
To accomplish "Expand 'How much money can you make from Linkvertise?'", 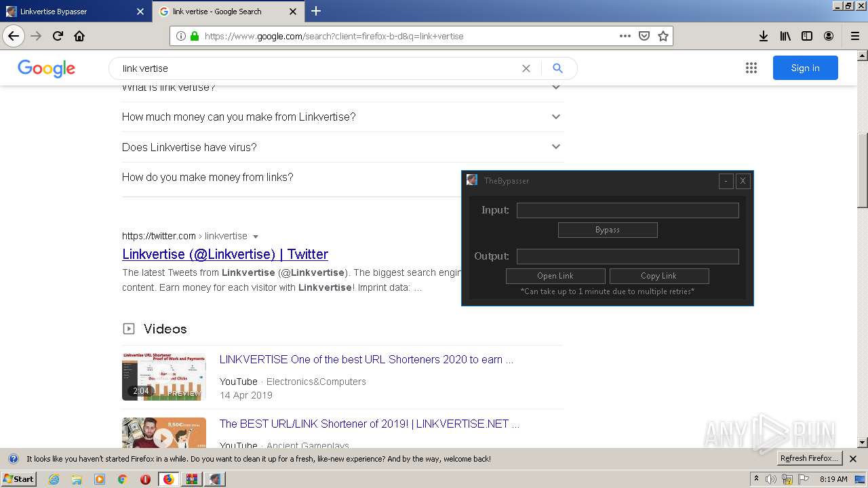I will pyautogui.click(x=342, y=117).
